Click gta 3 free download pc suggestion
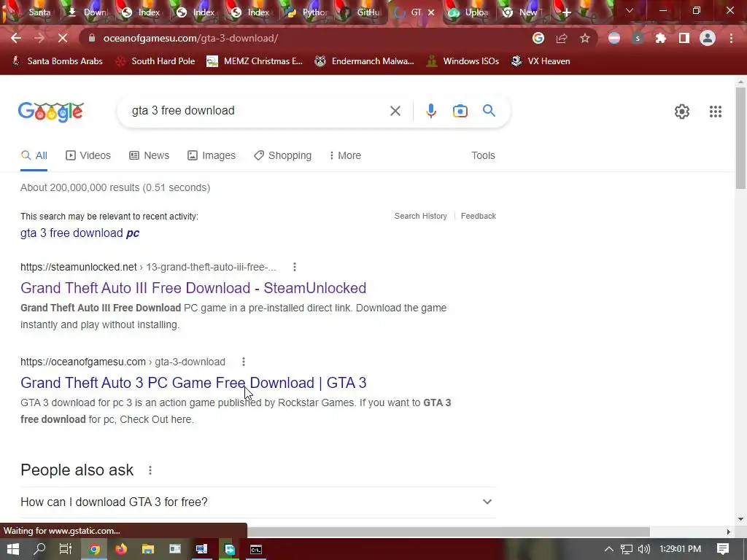 [80, 233]
